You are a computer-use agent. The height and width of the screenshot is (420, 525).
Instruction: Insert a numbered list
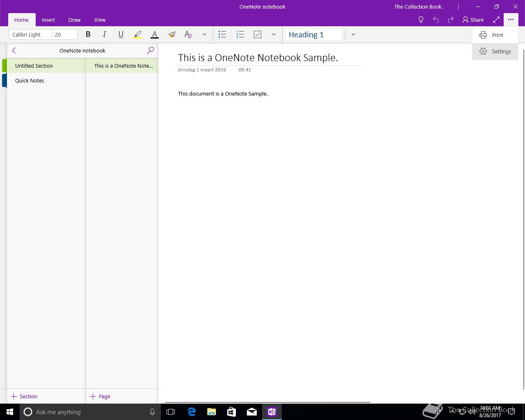click(240, 34)
